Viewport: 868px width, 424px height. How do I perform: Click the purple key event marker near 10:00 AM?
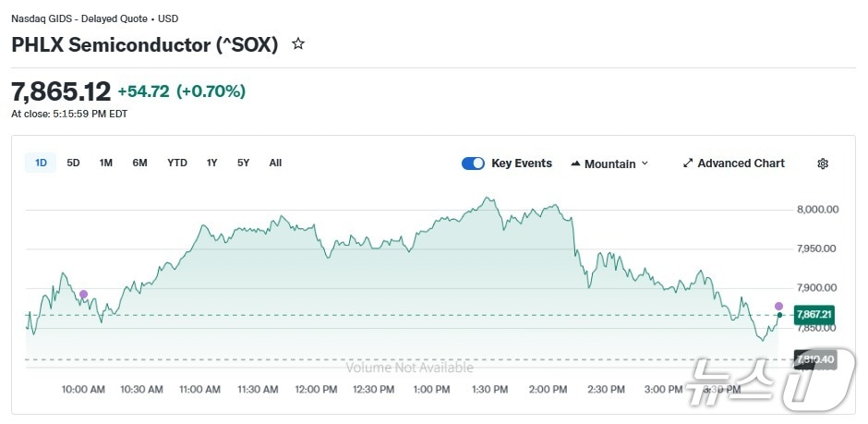click(84, 295)
